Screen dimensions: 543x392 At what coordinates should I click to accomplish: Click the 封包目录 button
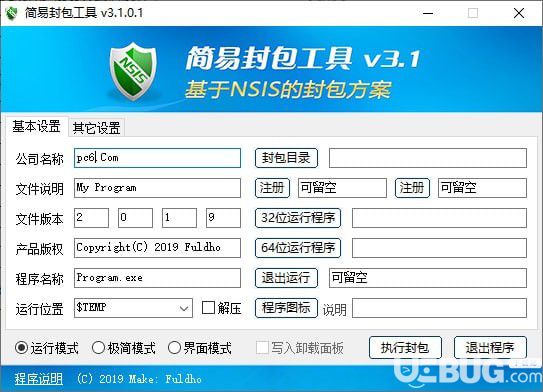click(286, 158)
